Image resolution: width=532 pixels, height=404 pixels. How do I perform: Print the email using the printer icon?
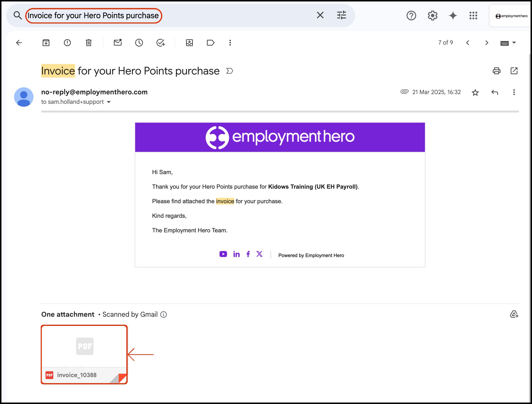pyautogui.click(x=496, y=71)
